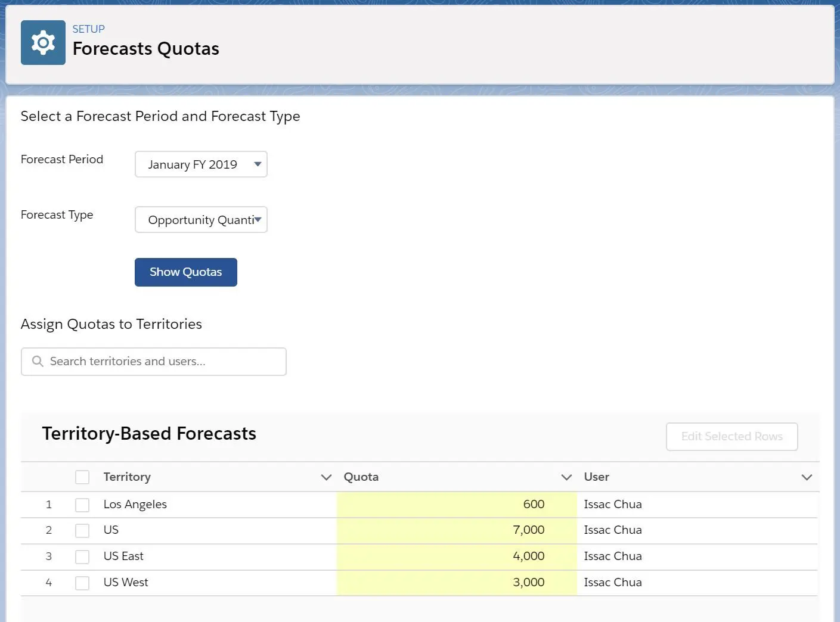Click the User column header
The width and height of the screenshot is (840, 622).
(597, 477)
